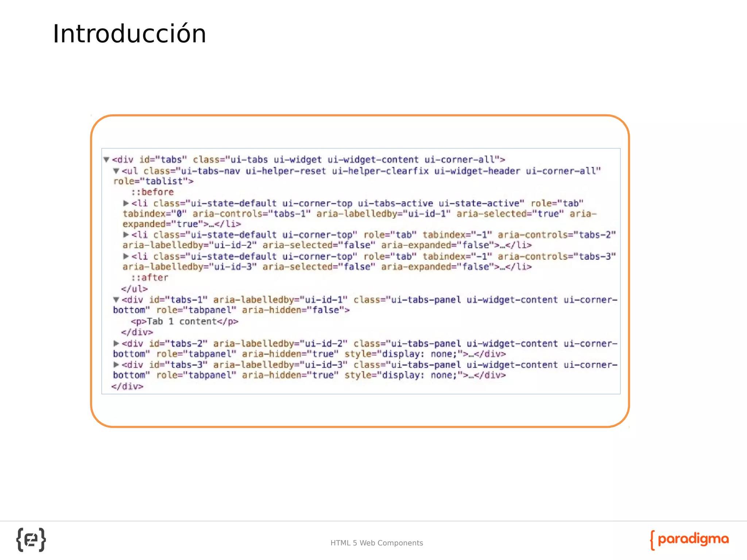The width and height of the screenshot is (747, 560).
Task: Collapse the div id="tabs-1" panel node
Action: click(x=116, y=300)
